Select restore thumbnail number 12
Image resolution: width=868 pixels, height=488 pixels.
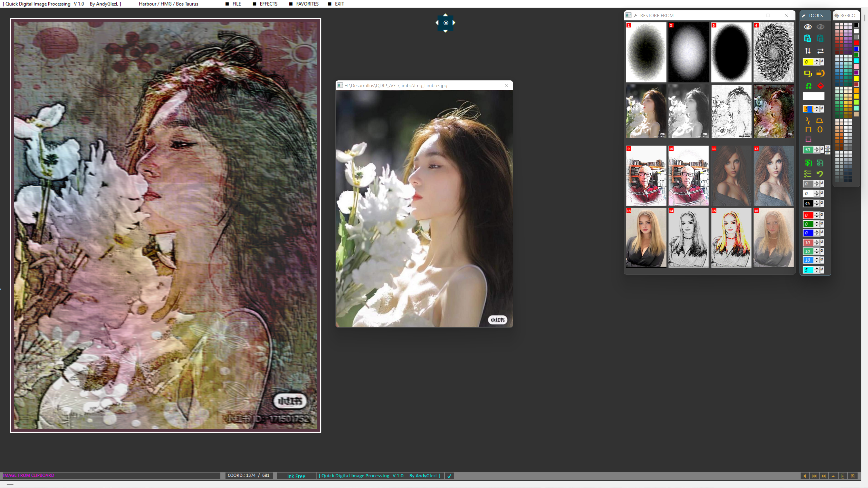[x=774, y=176]
